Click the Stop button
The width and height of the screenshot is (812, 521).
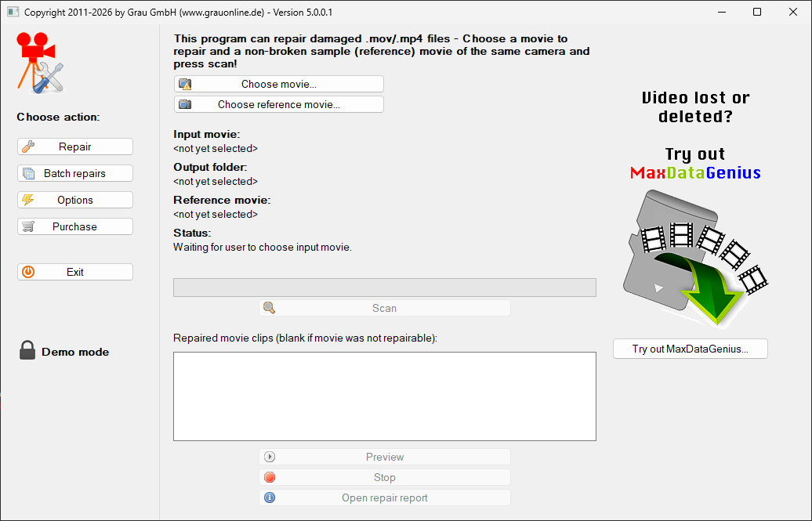coord(385,477)
